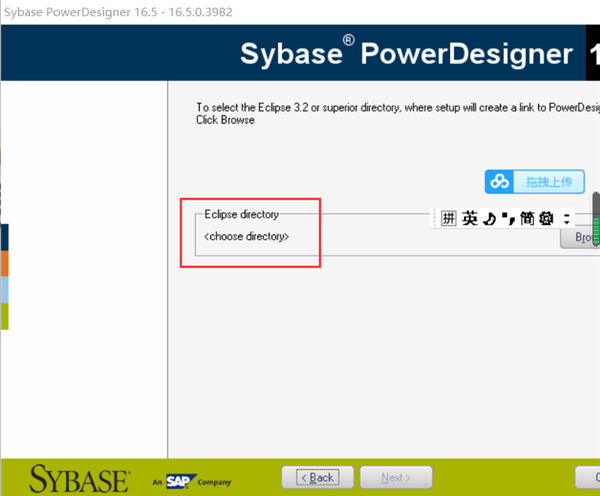The width and height of the screenshot is (600, 496).
Task: Click the SAP company logo
Action: [x=180, y=479]
